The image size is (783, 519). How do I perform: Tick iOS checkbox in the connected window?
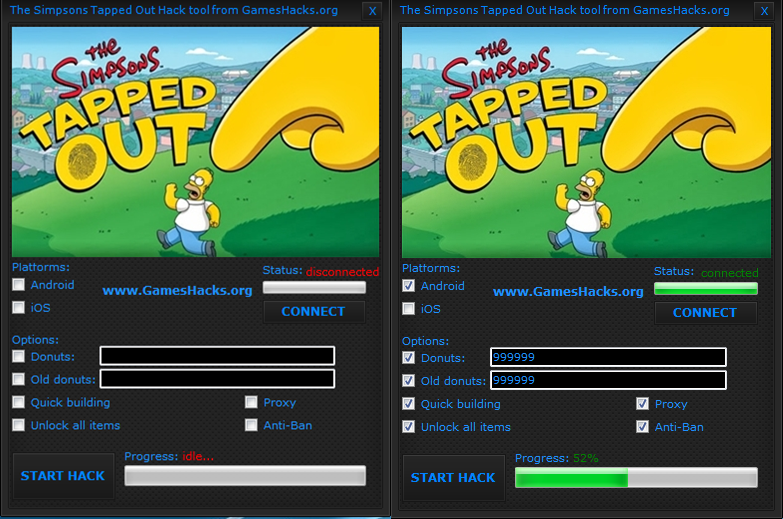(408, 309)
